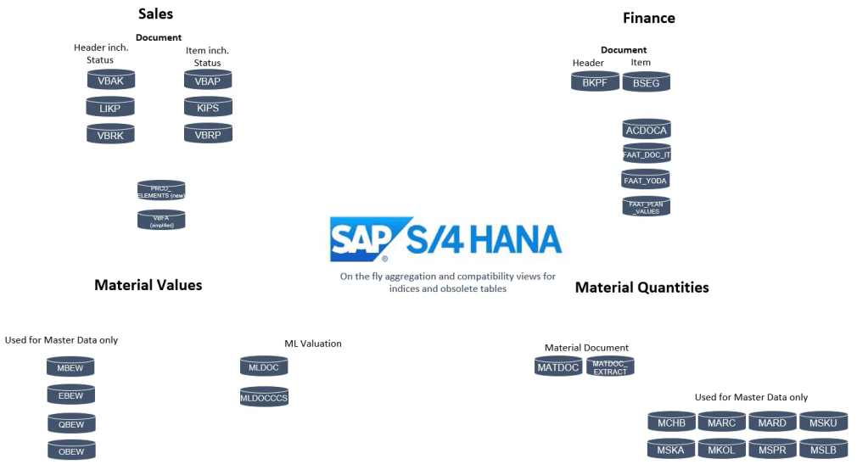Click the OBEW database table
Image resolution: width=868 pixels, height=470 pixels.
(71, 450)
